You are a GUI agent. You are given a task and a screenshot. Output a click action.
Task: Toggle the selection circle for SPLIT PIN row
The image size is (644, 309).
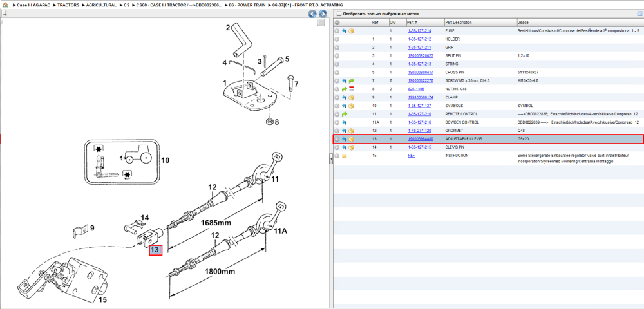(337, 56)
